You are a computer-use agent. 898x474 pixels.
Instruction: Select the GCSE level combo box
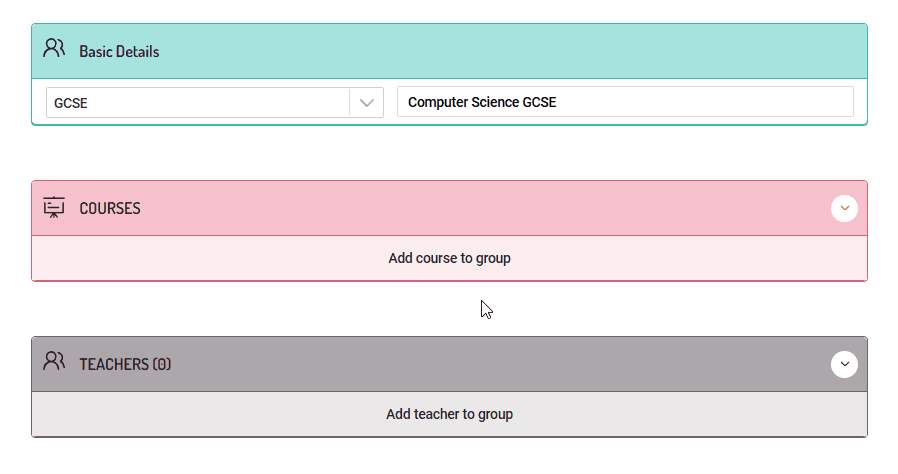215,103
